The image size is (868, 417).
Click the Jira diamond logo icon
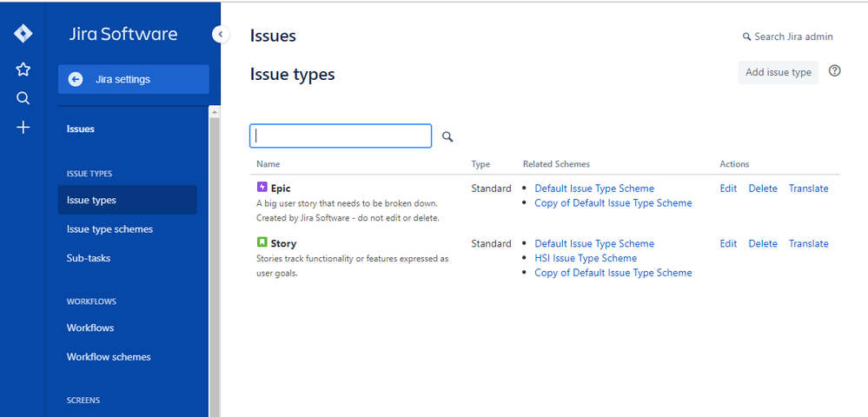tap(23, 34)
